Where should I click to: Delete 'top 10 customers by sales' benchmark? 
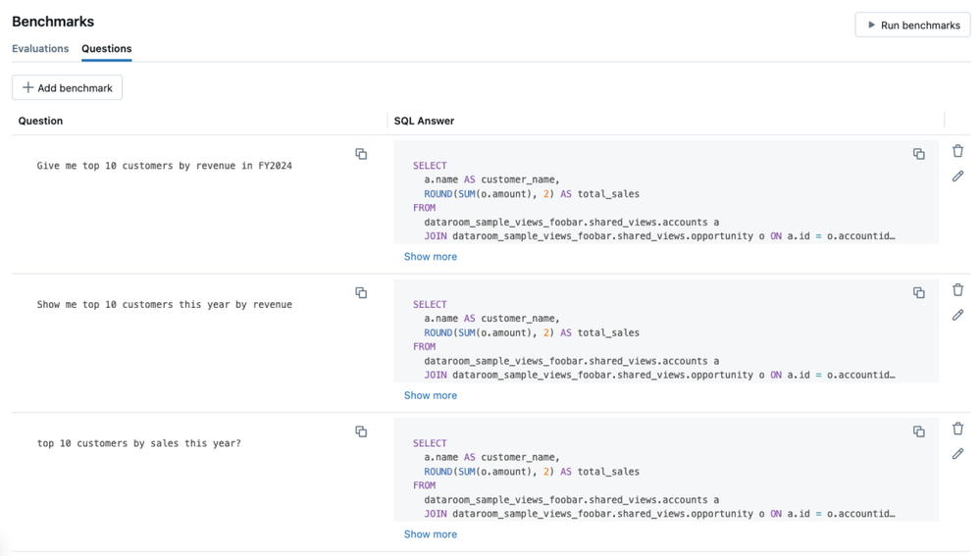coord(957,429)
